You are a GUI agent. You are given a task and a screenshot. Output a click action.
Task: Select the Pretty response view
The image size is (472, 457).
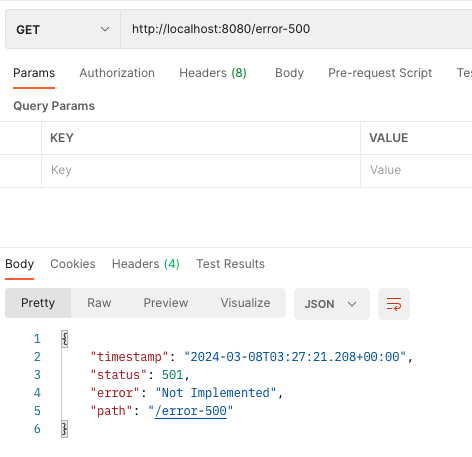[38, 303]
